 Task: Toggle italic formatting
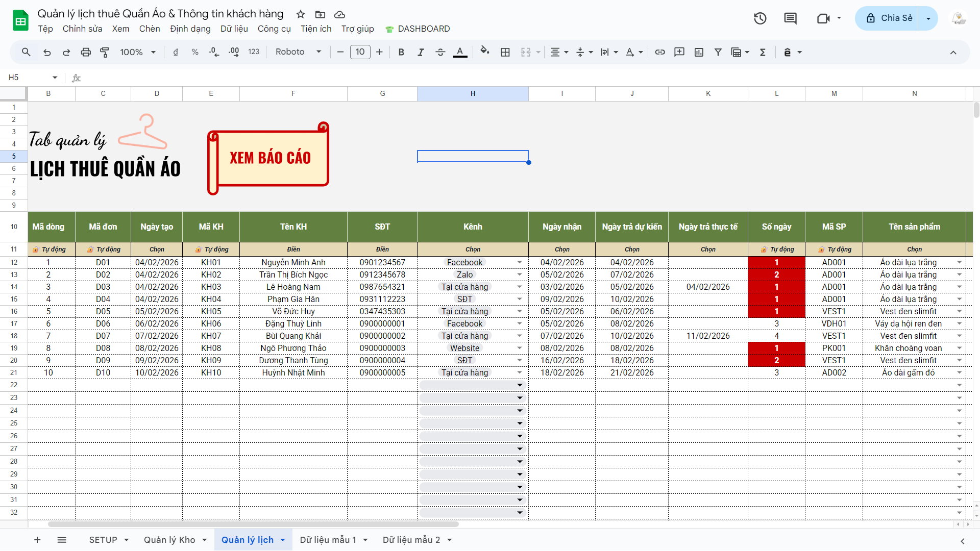tap(421, 52)
